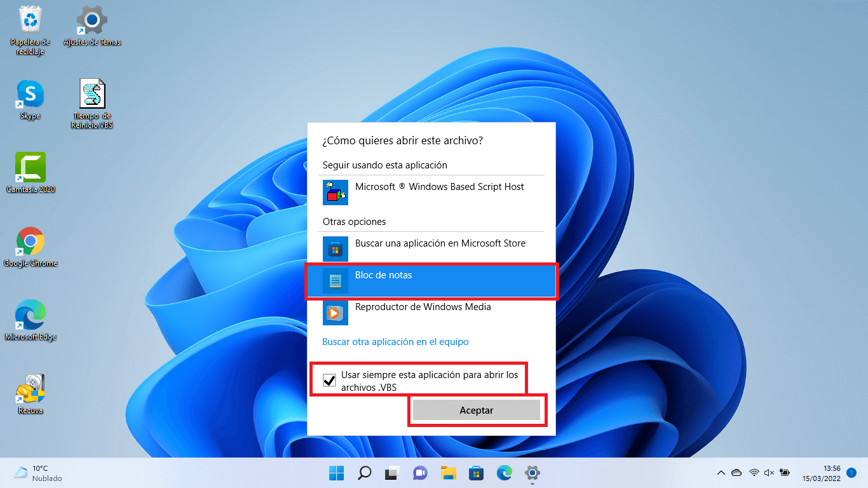868x488 pixels.
Task: Click the Bloc de notas notepad icon
Action: click(336, 280)
